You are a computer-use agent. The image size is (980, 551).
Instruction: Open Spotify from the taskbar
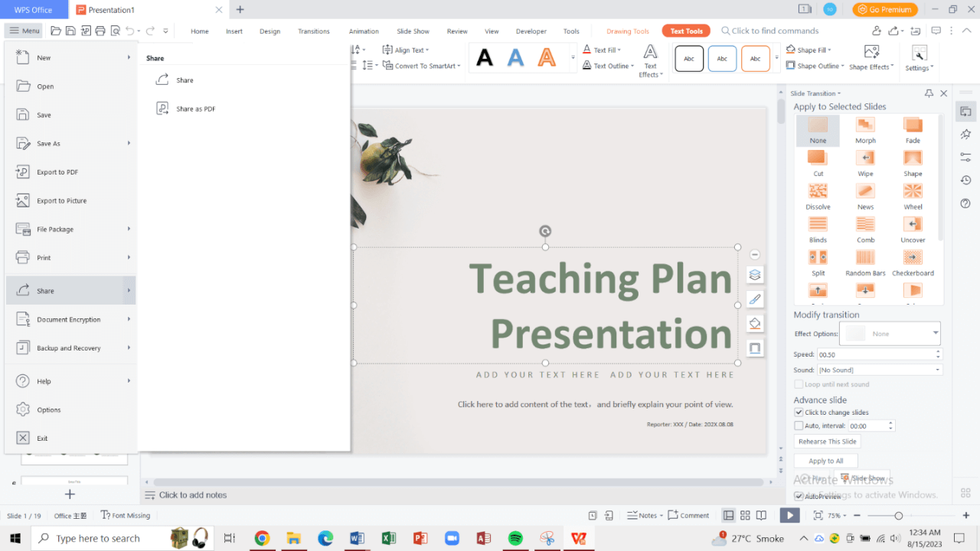point(514,538)
